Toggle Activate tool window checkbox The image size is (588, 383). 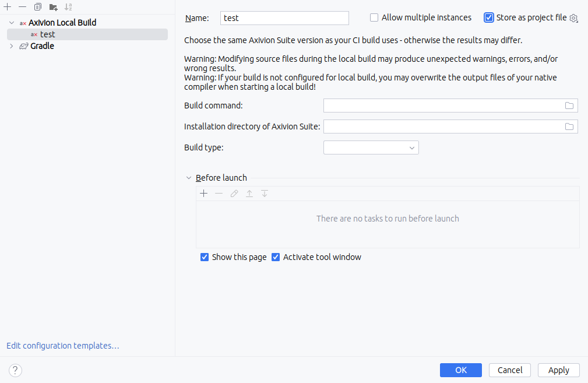(x=276, y=257)
